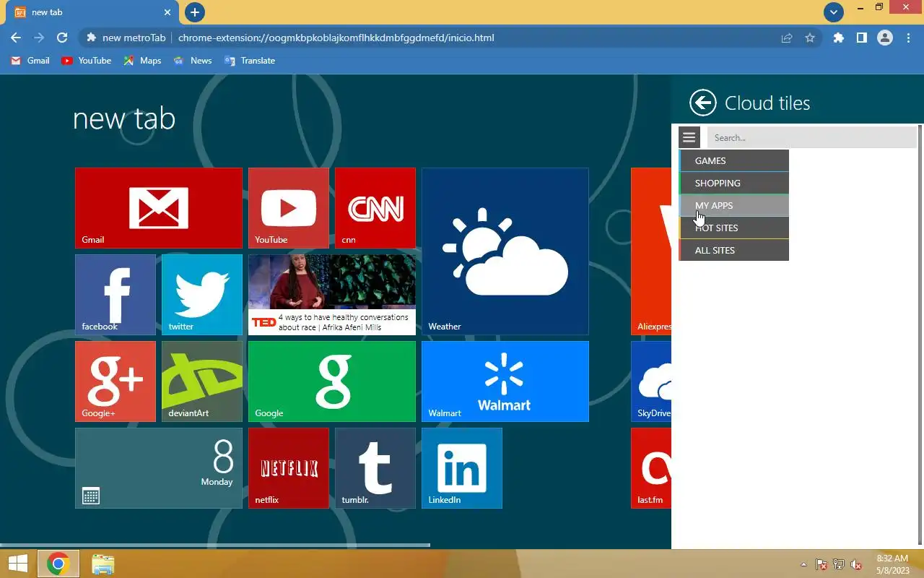Screen dimensions: 924x578
Task: Open the News bookmark
Action: coord(193,61)
